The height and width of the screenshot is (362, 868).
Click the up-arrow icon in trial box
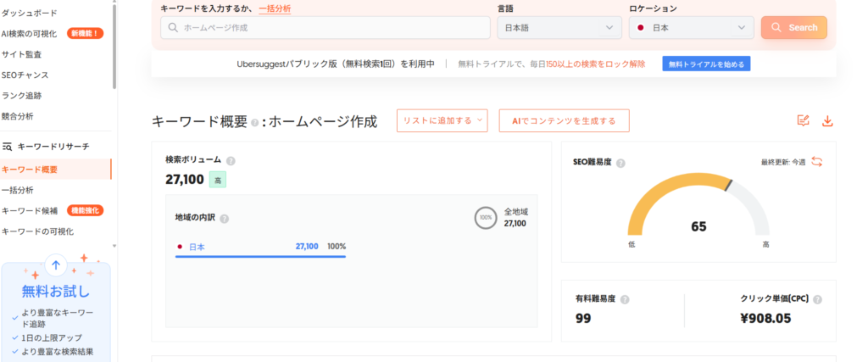(56, 265)
